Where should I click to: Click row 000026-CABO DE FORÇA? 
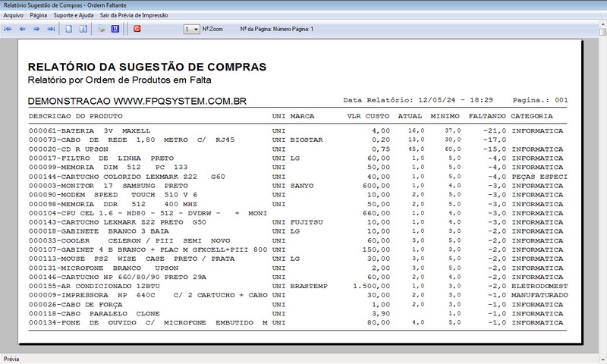[x=297, y=305]
